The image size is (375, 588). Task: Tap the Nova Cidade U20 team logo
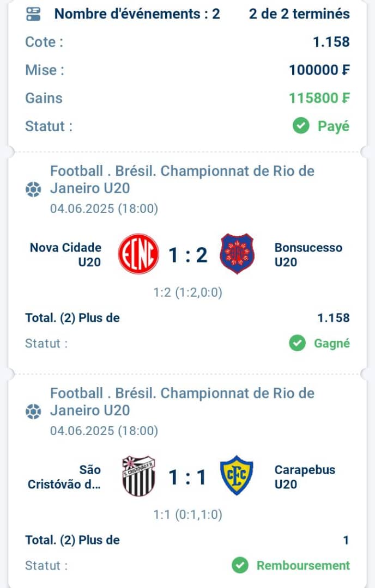click(x=138, y=254)
